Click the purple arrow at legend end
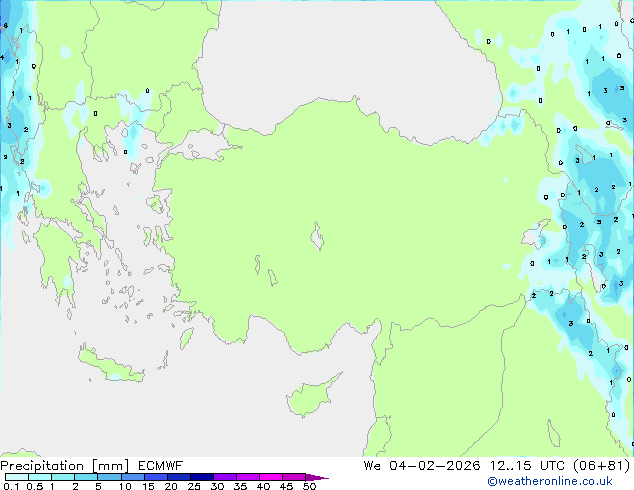 pyautogui.click(x=317, y=477)
